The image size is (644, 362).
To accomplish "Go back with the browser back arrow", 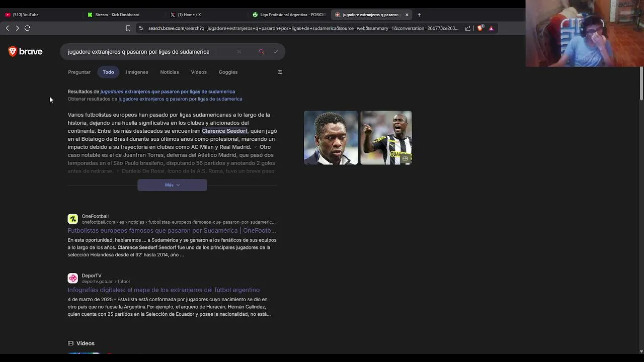I will point(7,28).
